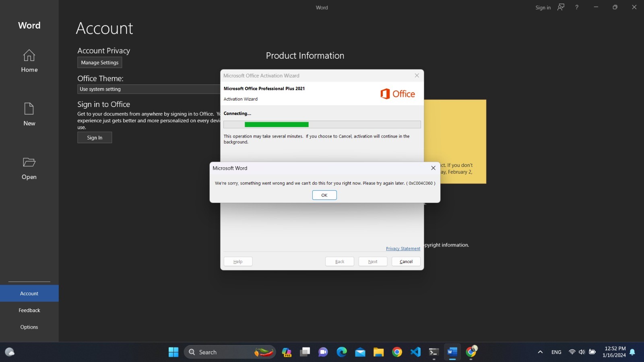Open Task View on taskbar
644x362 pixels.
(305, 352)
